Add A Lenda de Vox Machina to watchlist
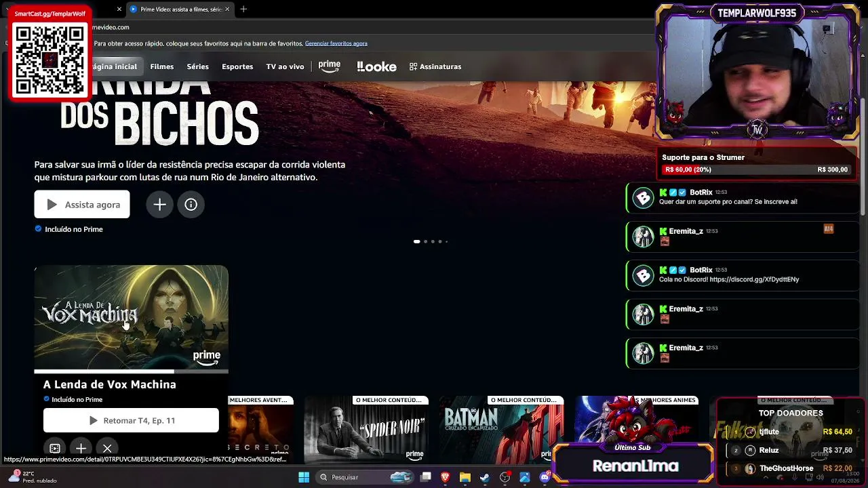Image resolution: width=868 pixels, height=488 pixels. pos(81,448)
